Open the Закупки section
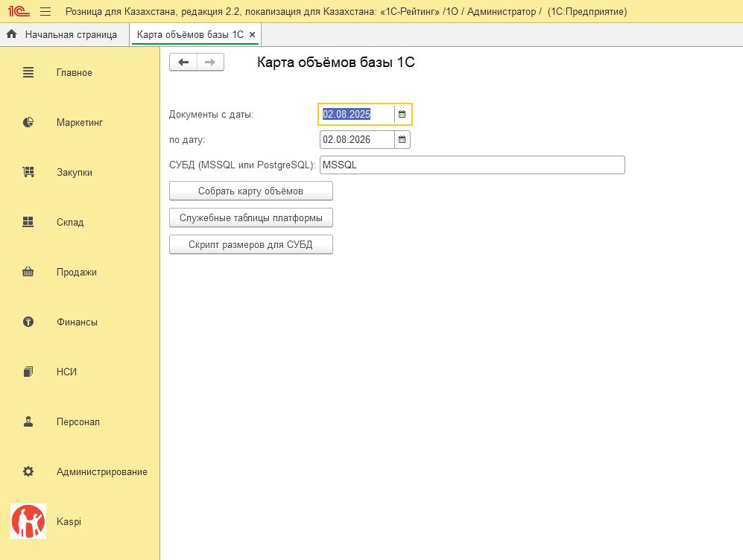This screenshot has height=560, width=743. pyautogui.click(x=75, y=172)
